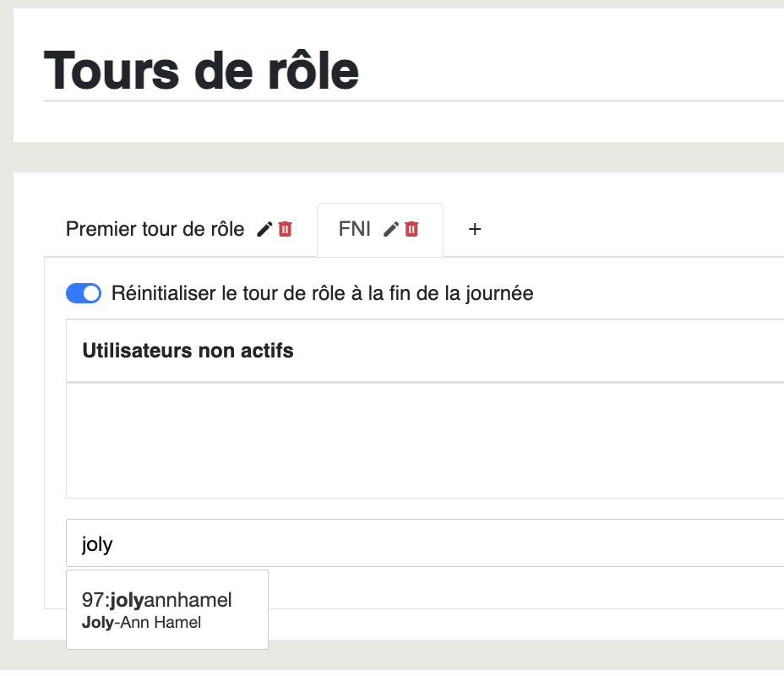The width and height of the screenshot is (784, 676).
Task: Pick the "Joly-Ann Hamel" full name suggestion
Action: (x=141, y=623)
